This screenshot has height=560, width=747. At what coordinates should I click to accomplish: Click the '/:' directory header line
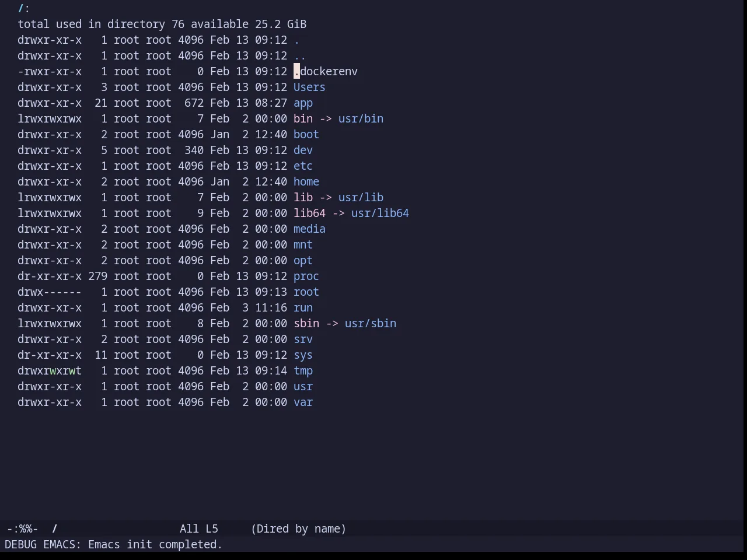coord(24,8)
